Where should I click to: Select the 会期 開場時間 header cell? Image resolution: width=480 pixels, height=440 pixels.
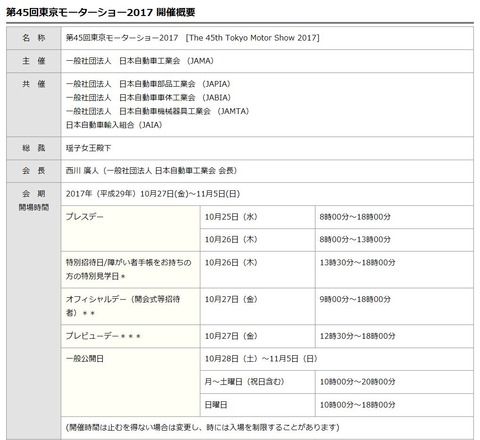pyautogui.click(x=34, y=311)
